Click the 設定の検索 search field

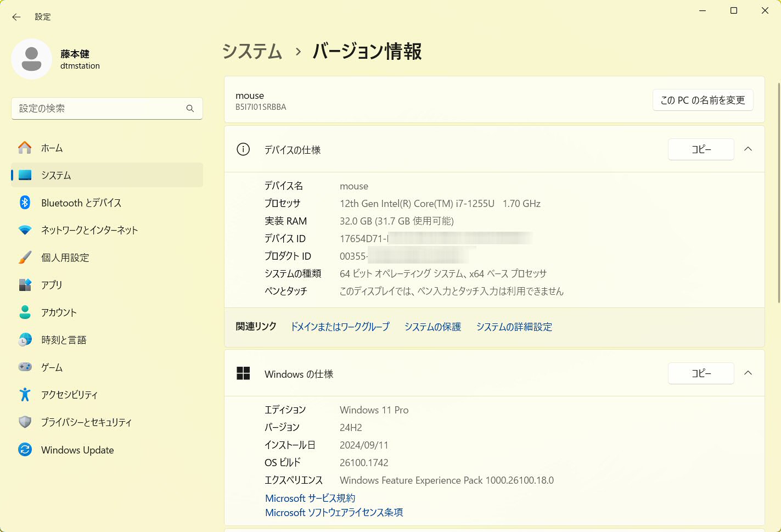[x=107, y=109]
